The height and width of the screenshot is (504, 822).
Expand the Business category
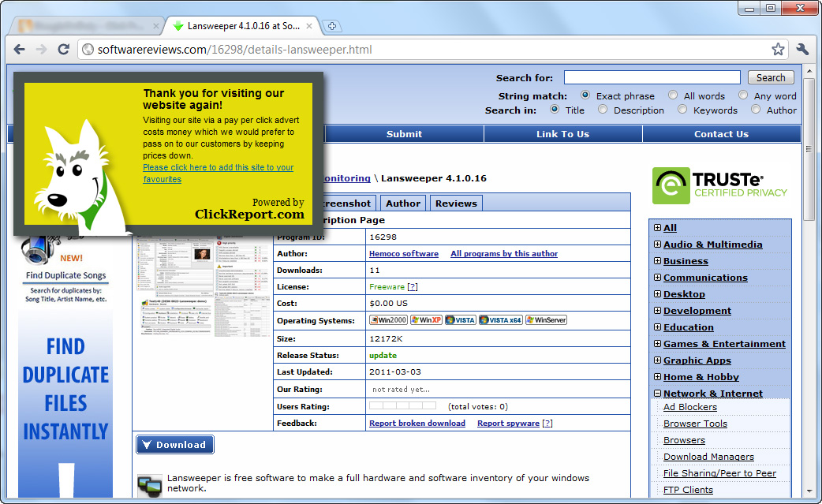click(657, 261)
